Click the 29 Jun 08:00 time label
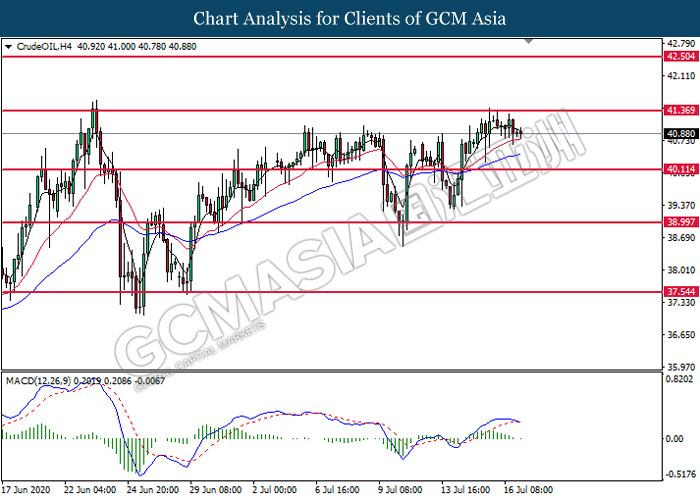This screenshot has height=500, width=700. (x=216, y=490)
